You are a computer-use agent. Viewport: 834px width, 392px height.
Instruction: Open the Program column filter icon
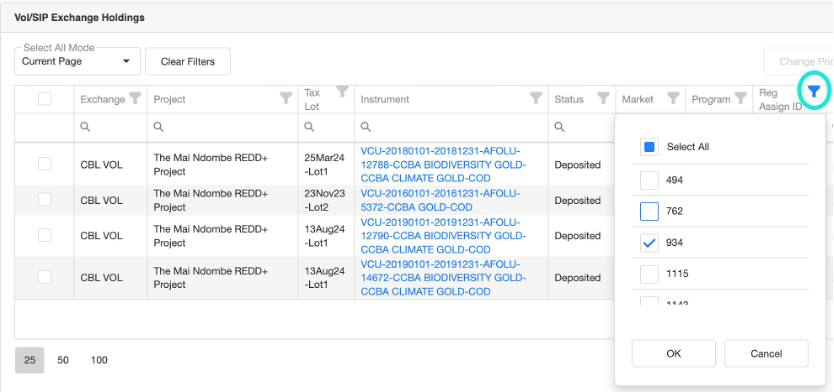pyautogui.click(x=740, y=98)
